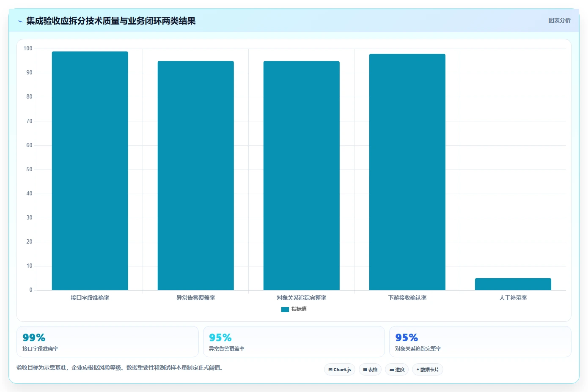Click the 图表分析 label in the header
The width and height of the screenshot is (588, 392).
(x=559, y=20)
